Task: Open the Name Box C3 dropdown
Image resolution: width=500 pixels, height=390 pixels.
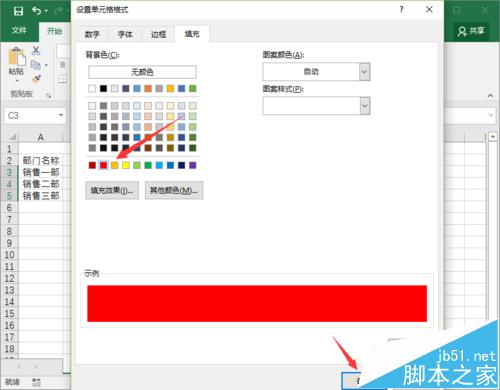Action: (61, 115)
